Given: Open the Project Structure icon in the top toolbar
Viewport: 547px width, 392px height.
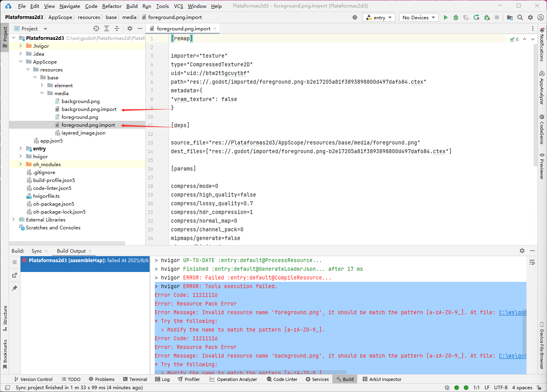Looking at the screenshot, I should tap(510, 17).
